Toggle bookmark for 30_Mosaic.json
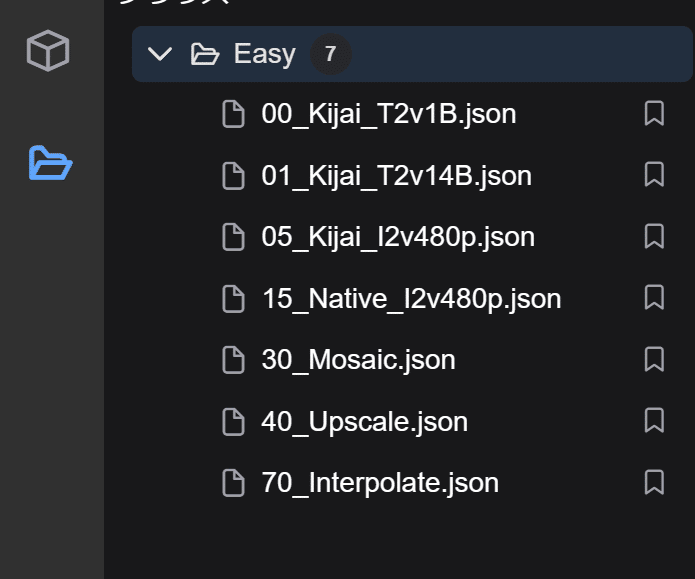The image size is (695, 579). tap(654, 360)
